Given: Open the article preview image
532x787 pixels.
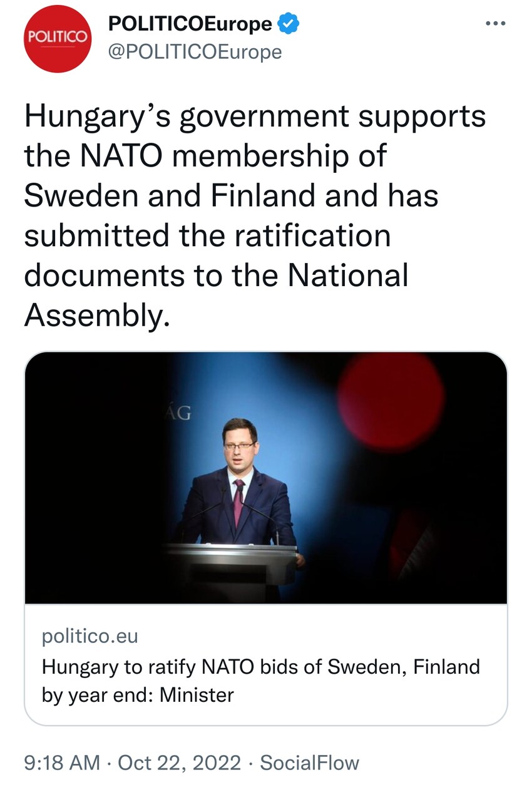Looking at the screenshot, I should [x=265, y=477].
